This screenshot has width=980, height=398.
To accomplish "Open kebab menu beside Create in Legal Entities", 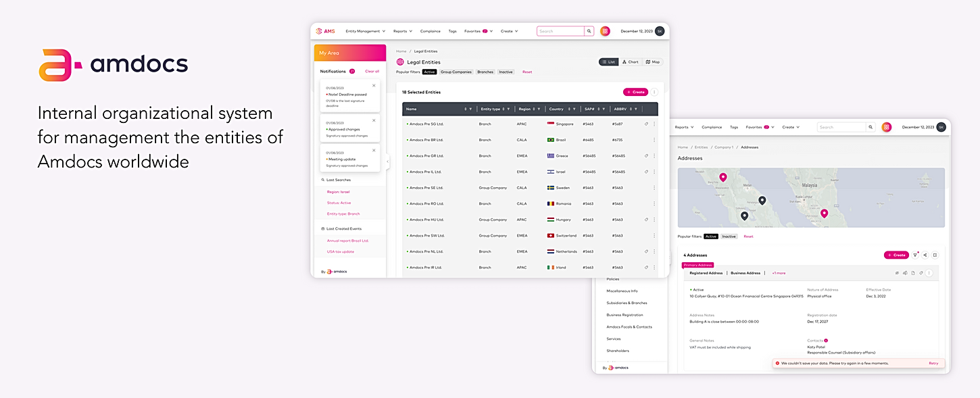I will point(654,92).
